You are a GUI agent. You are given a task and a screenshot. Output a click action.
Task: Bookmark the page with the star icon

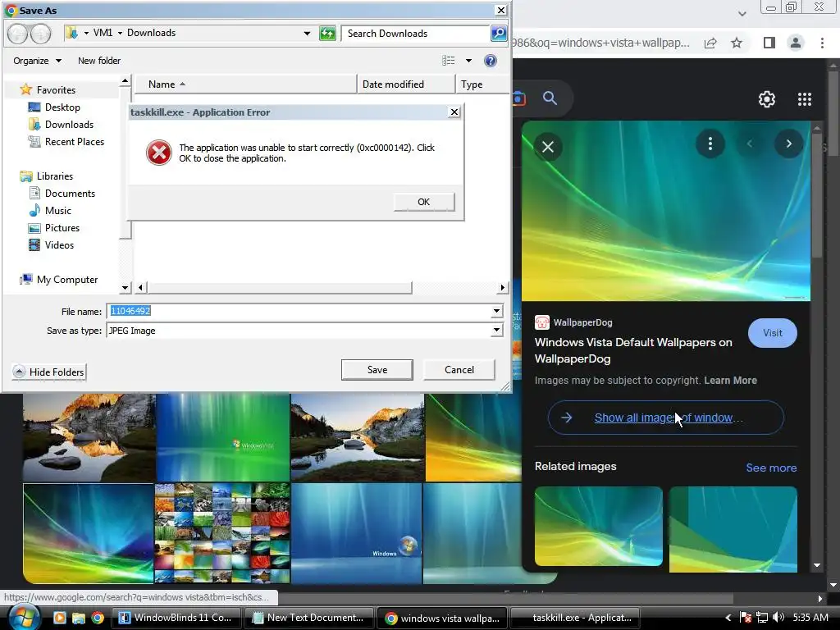[737, 43]
